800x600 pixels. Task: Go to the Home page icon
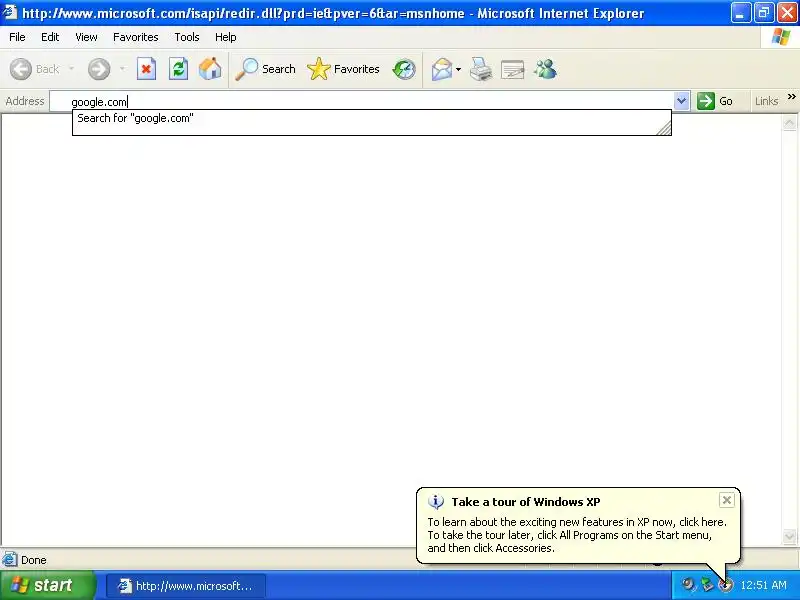[210, 69]
